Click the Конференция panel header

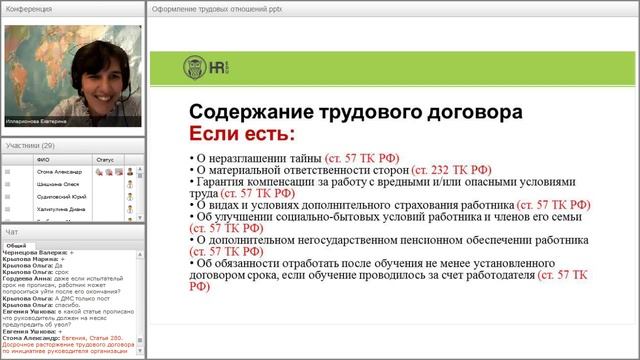73,9
